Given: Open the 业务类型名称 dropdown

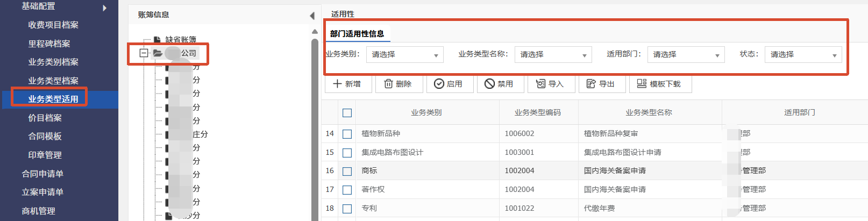Looking at the screenshot, I should coord(553,54).
